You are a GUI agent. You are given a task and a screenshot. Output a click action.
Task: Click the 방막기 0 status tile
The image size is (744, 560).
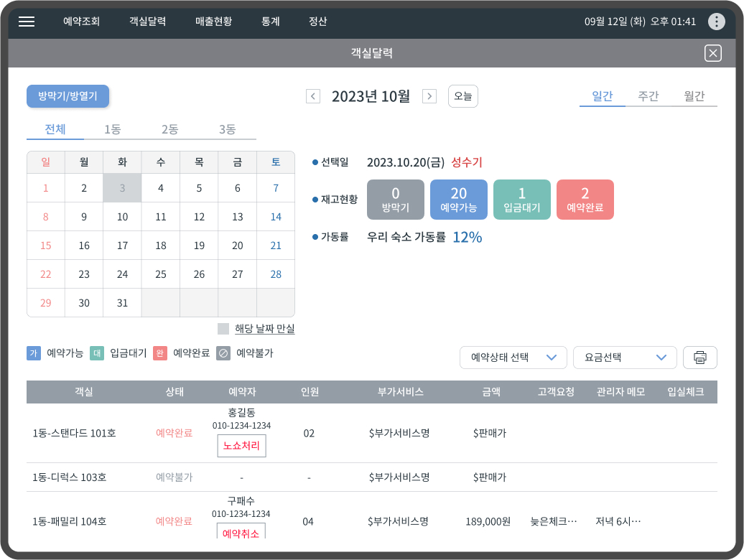click(396, 200)
